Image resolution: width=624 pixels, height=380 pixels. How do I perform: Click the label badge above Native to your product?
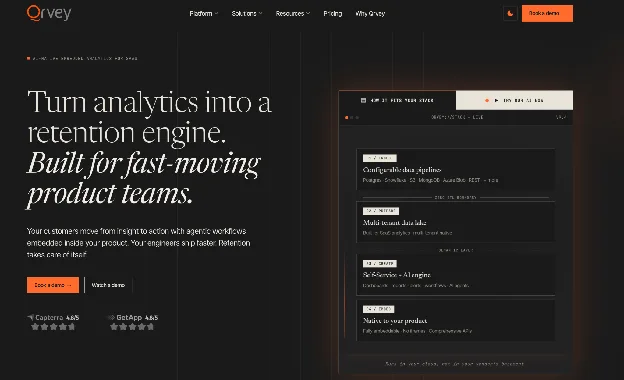378,309
